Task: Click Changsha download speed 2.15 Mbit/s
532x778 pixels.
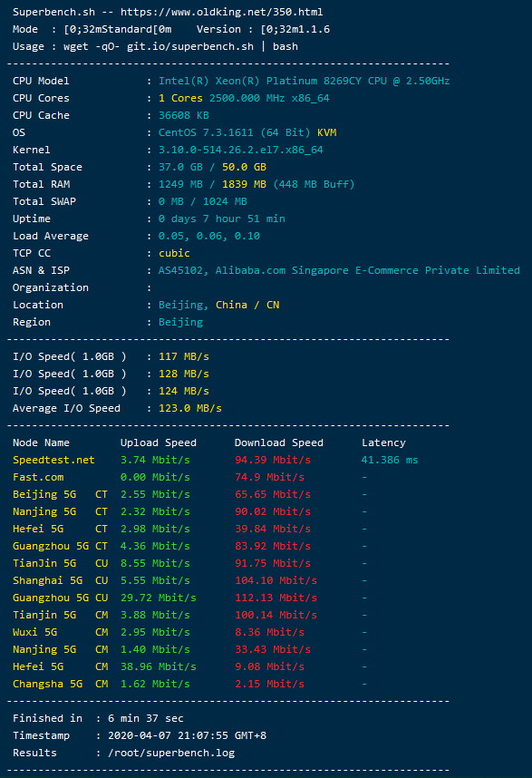Action: coord(269,684)
